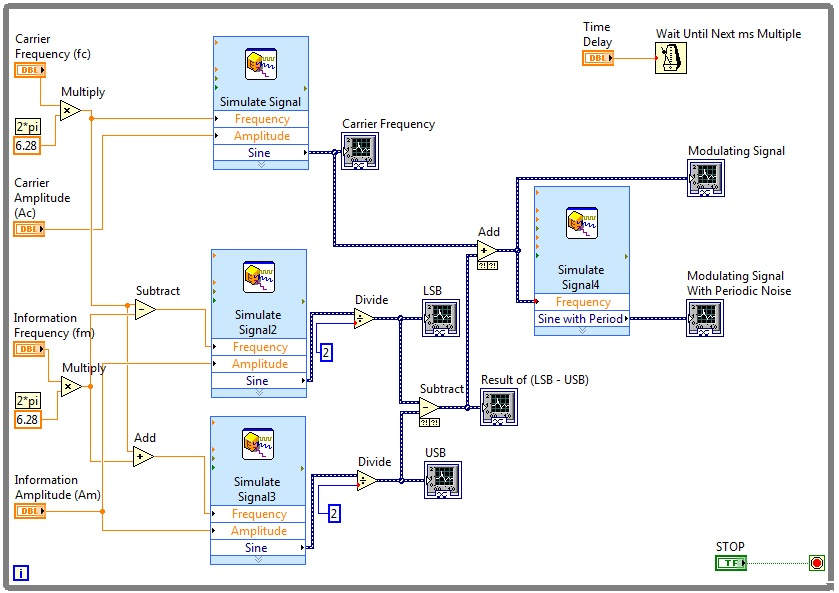Select the Simulate Signal2 express VI icon
The height and width of the screenshot is (593, 839).
coord(260,275)
